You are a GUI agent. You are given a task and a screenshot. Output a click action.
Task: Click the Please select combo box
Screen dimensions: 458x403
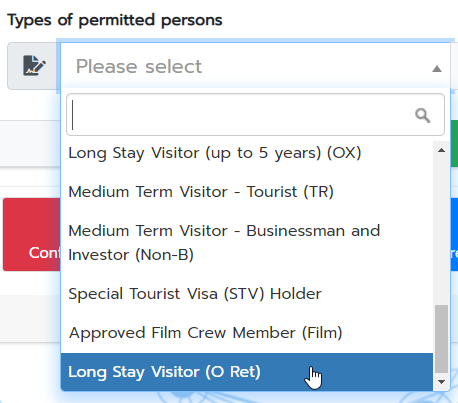coord(255,66)
